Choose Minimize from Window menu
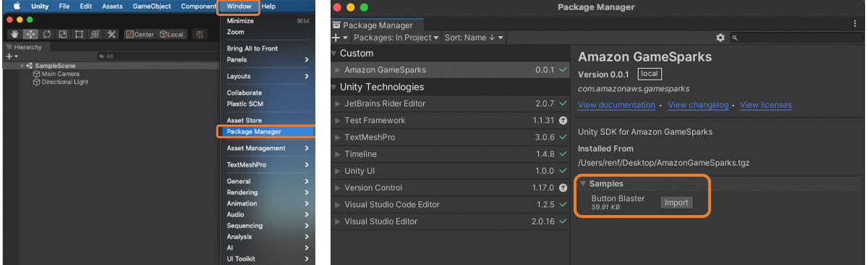Viewport: 868px width, 265px height. pyautogui.click(x=268, y=21)
